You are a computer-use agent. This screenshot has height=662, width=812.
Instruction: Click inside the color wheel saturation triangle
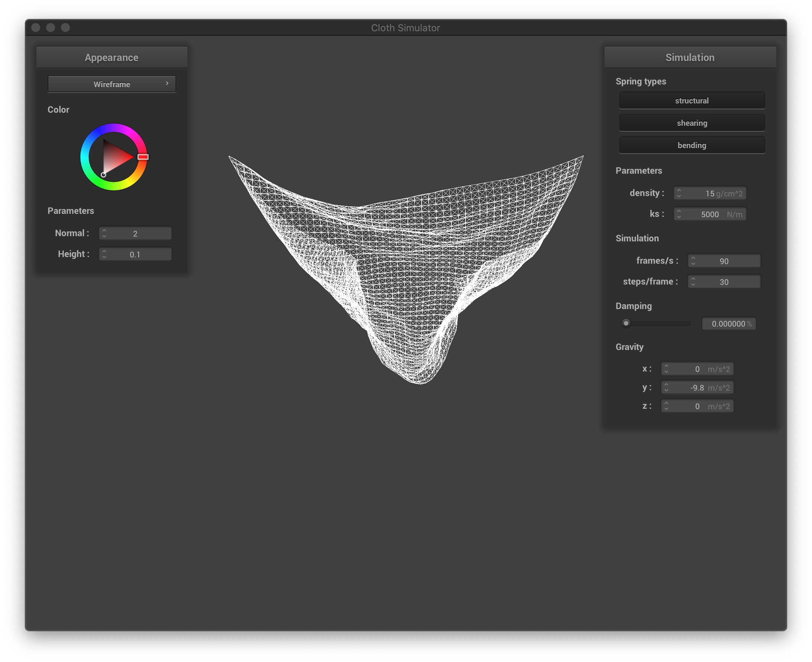pos(115,157)
